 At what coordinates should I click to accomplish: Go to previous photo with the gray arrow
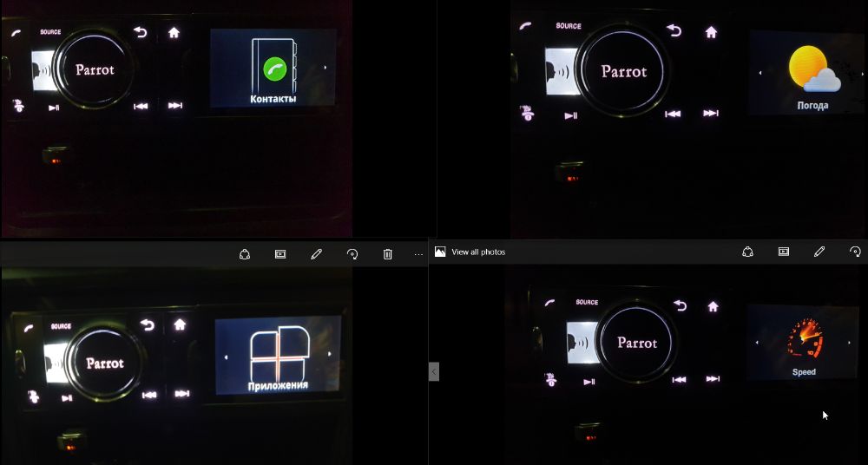click(434, 372)
